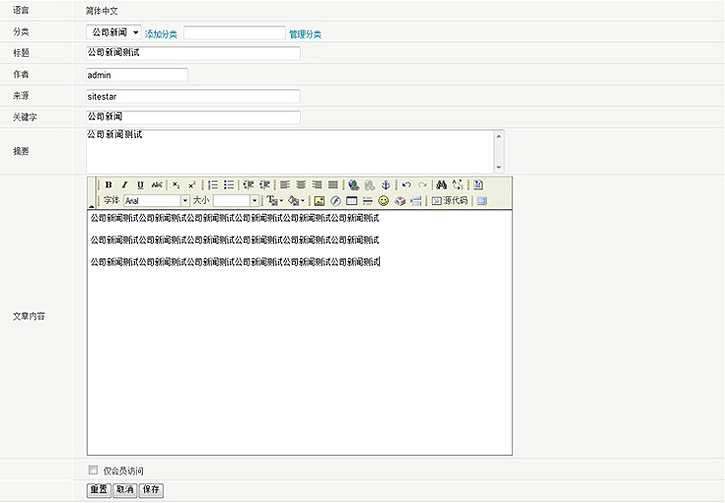
Task: Open Find using binoculars icon
Action: coord(442,185)
